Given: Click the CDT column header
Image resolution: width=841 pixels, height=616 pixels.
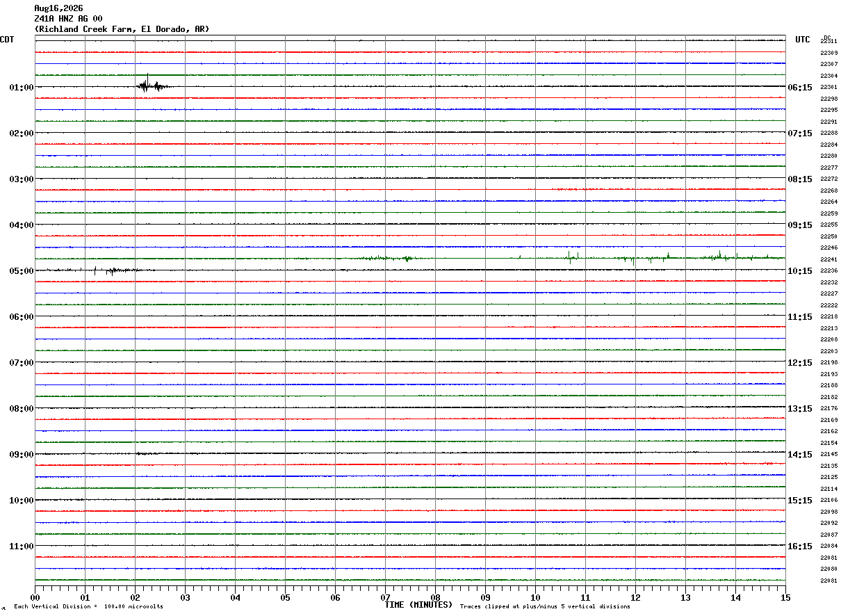Looking at the screenshot, I should (x=7, y=40).
